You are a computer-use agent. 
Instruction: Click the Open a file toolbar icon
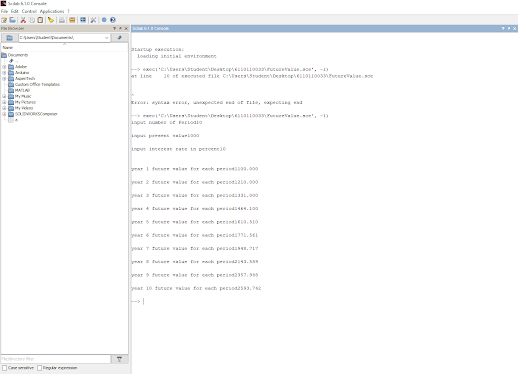12,20
